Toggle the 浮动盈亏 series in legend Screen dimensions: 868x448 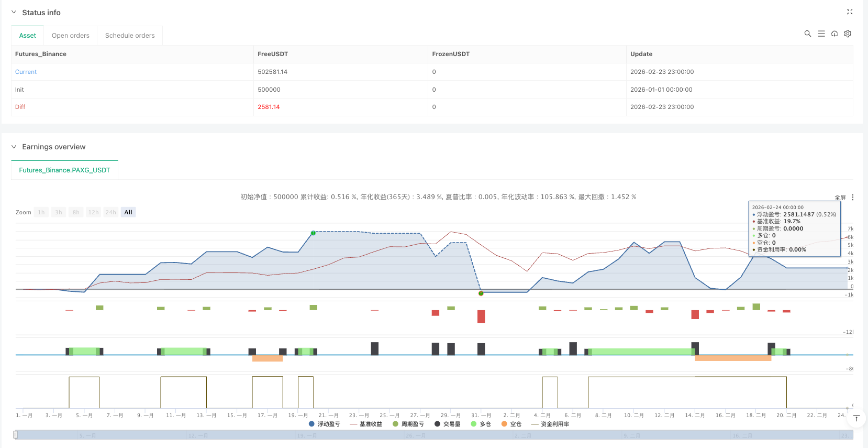[325, 424]
